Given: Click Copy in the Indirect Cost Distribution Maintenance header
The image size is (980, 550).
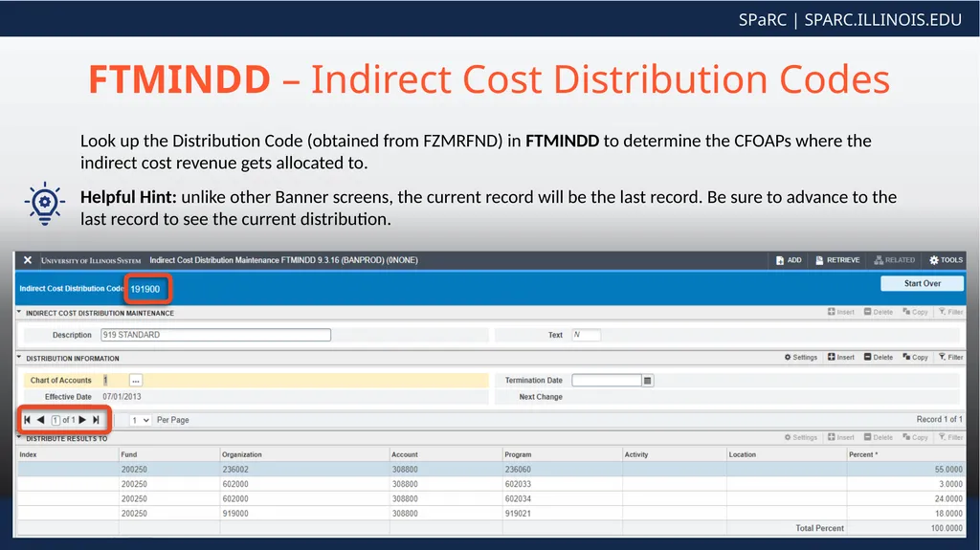Looking at the screenshot, I should [915, 312].
